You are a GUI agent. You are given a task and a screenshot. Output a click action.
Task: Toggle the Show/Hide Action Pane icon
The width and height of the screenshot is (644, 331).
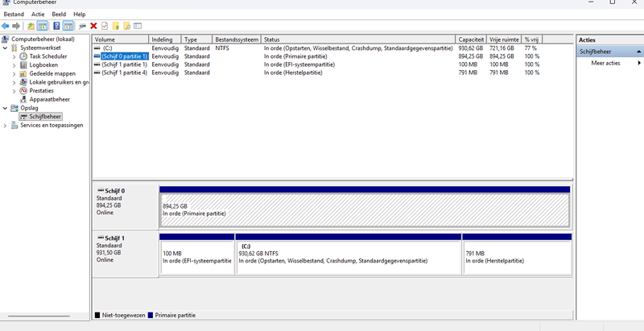coord(68,27)
